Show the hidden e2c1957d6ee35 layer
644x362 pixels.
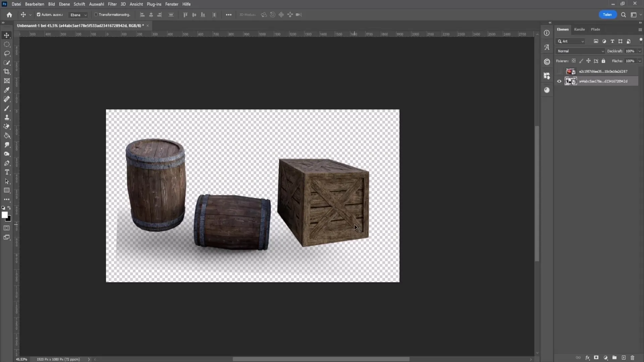pyautogui.click(x=559, y=71)
